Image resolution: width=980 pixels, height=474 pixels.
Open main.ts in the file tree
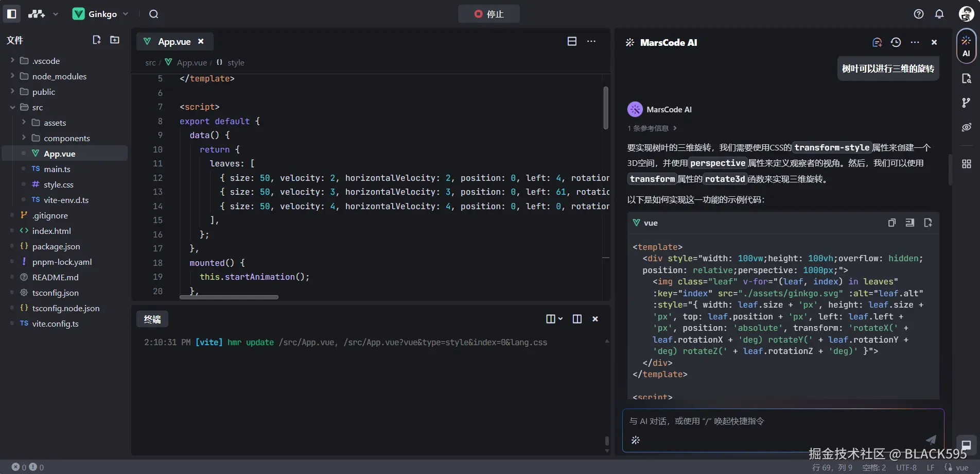coord(65,169)
